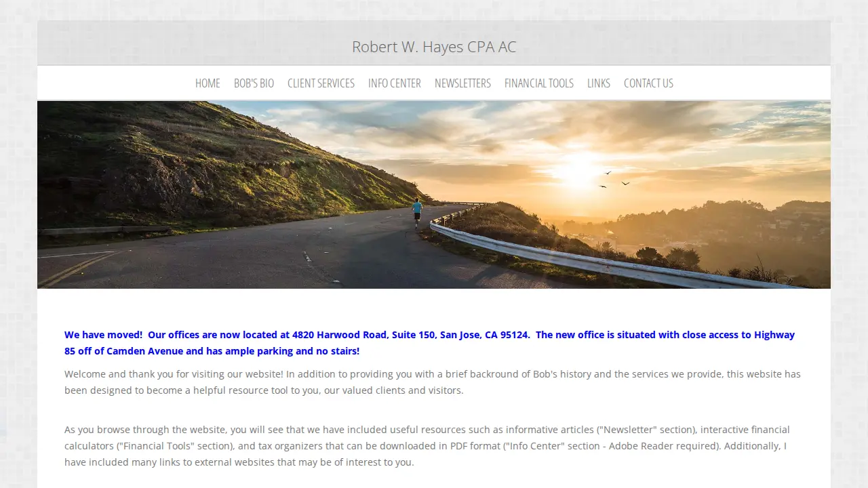This screenshot has width=868, height=488.
Task: Click the sunset road banner image
Action: [x=434, y=195]
